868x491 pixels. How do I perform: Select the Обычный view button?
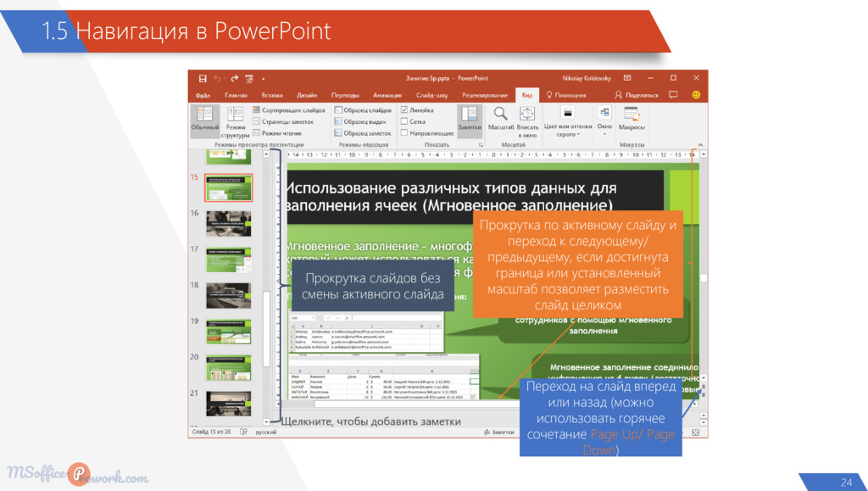[205, 120]
